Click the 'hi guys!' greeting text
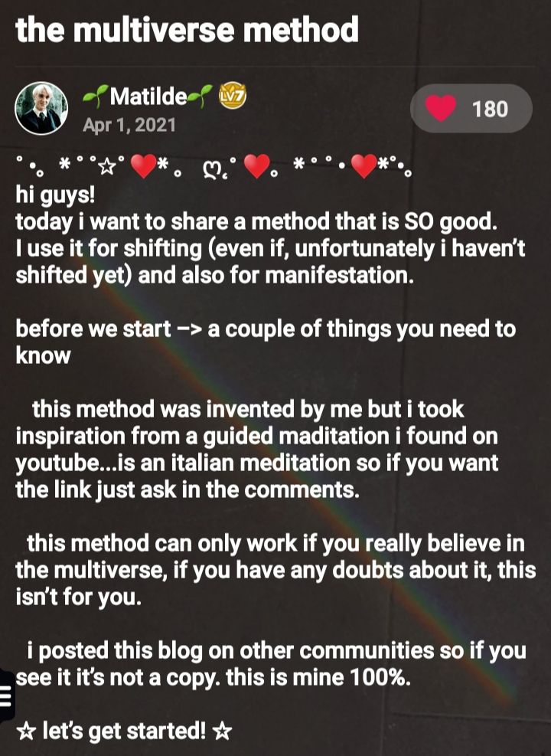Image resolution: width=551 pixels, height=756 pixels. click(55, 195)
